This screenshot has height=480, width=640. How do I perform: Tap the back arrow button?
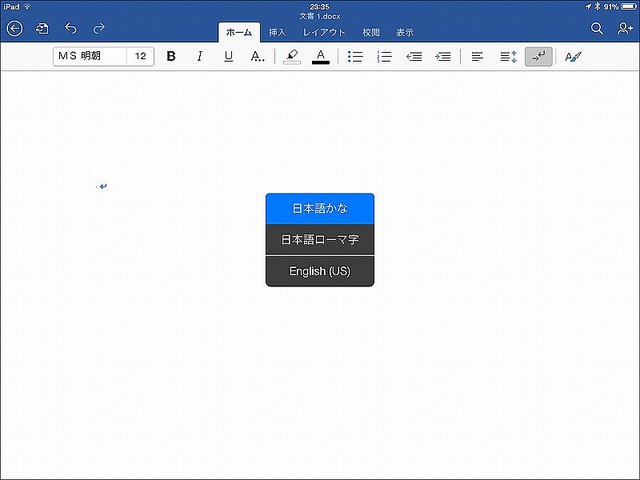pos(14,29)
